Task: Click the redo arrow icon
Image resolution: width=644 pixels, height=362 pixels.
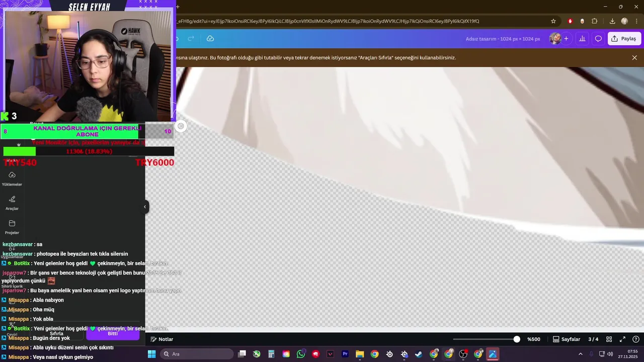Action: [191, 39]
